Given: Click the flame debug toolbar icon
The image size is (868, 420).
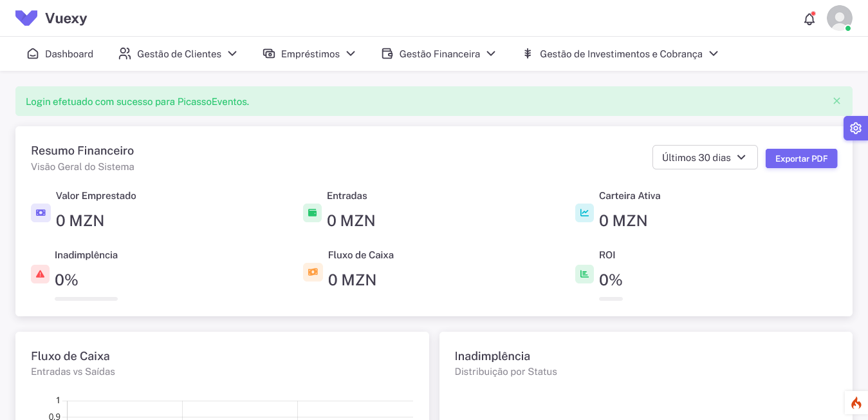Looking at the screenshot, I should click(x=856, y=403).
